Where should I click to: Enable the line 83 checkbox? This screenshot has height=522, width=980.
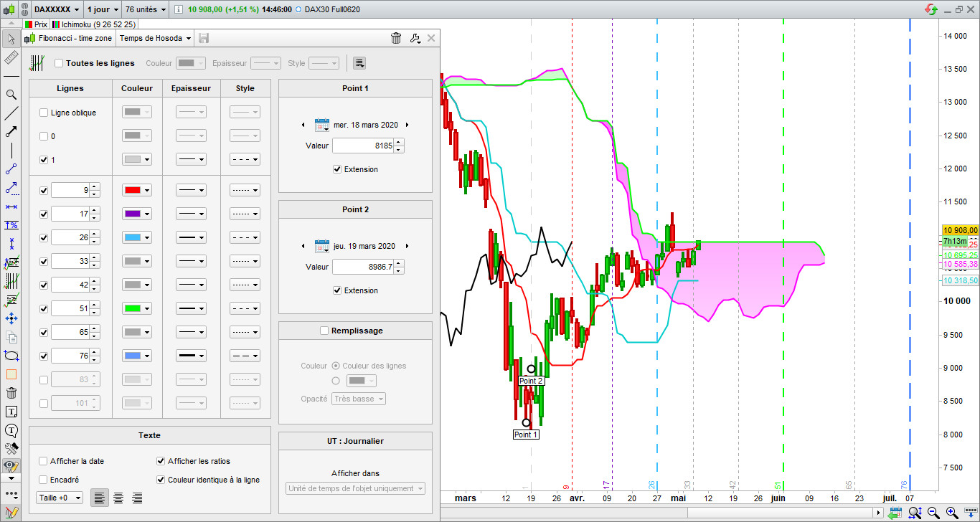[x=44, y=379]
